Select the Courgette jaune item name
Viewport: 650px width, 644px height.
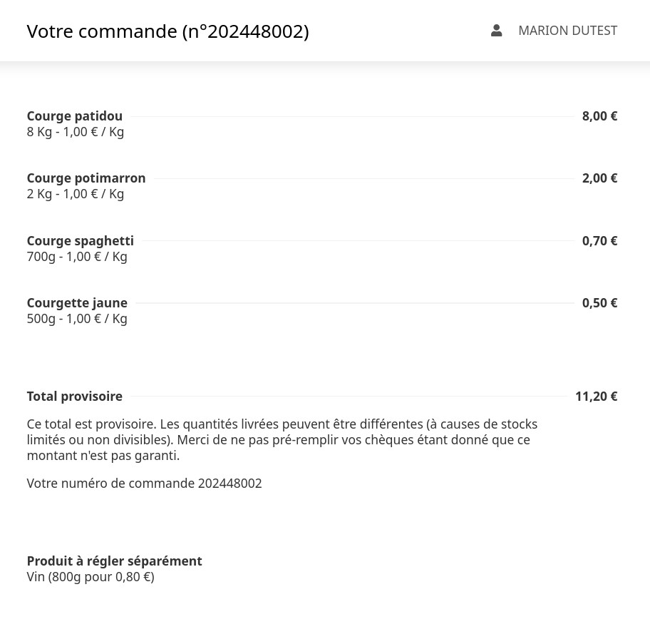point(77,302)
